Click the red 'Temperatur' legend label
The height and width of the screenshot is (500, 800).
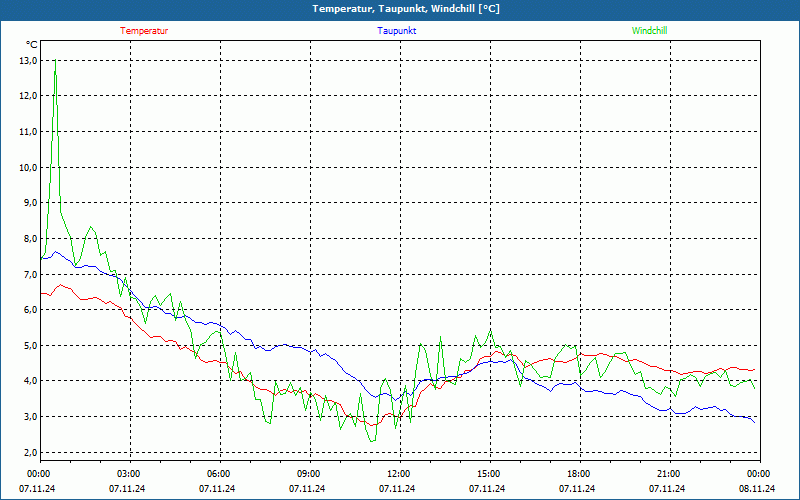point(144,31)
